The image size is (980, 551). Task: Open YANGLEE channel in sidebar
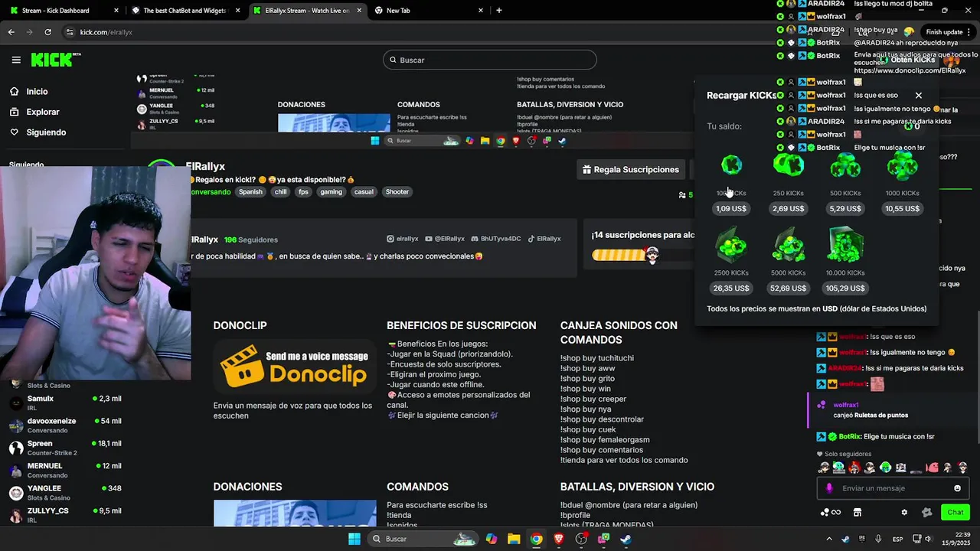click(x=65, y=492)
